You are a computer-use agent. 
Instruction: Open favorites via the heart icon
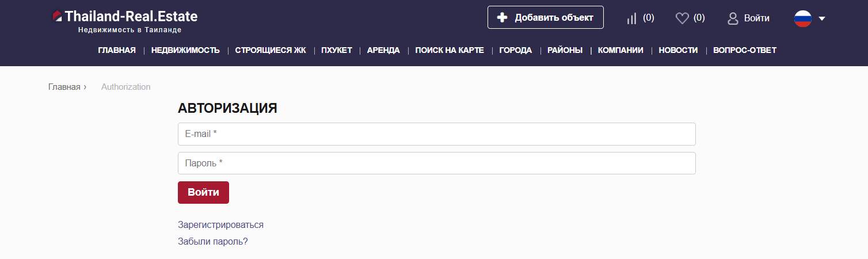click(682, 18)
